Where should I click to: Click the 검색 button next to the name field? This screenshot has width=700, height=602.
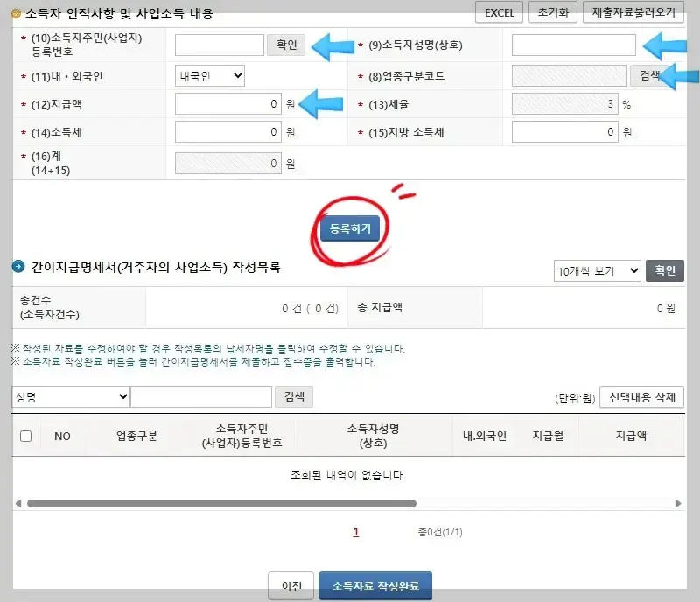294,396
